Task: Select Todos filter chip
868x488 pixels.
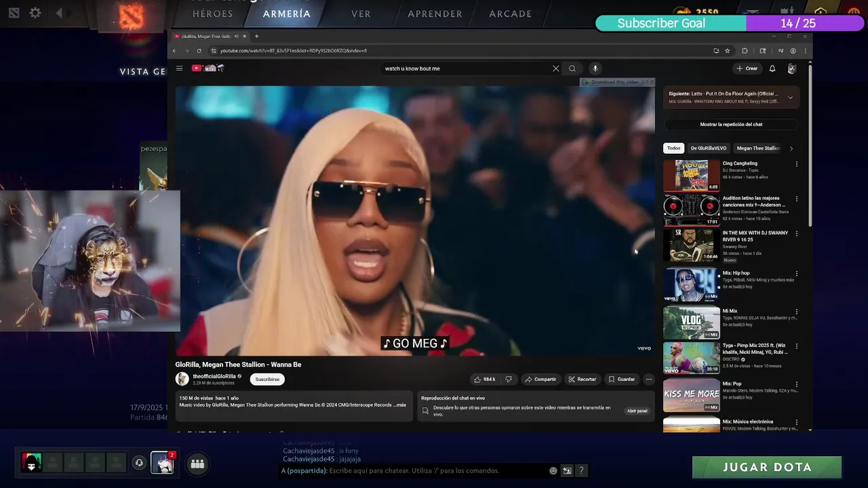Action: [673, 148]
